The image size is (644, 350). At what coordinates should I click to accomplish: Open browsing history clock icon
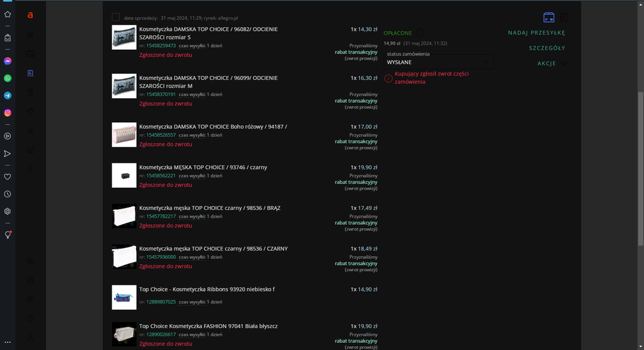pyautogui.click(x=7, y=194)
